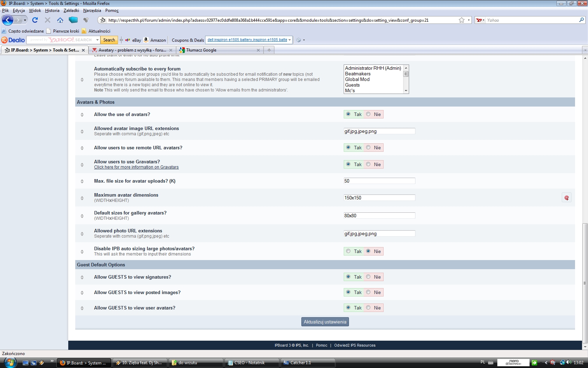Open the Zakładki menu
Image resolution: width=588 pixels, height=368 pixels.
coord(71,11)
